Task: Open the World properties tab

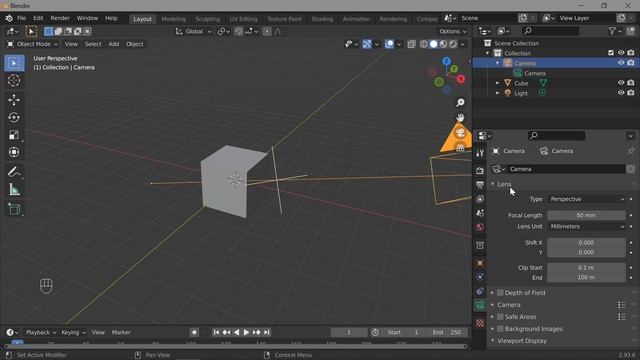Action: pos(480,227)
